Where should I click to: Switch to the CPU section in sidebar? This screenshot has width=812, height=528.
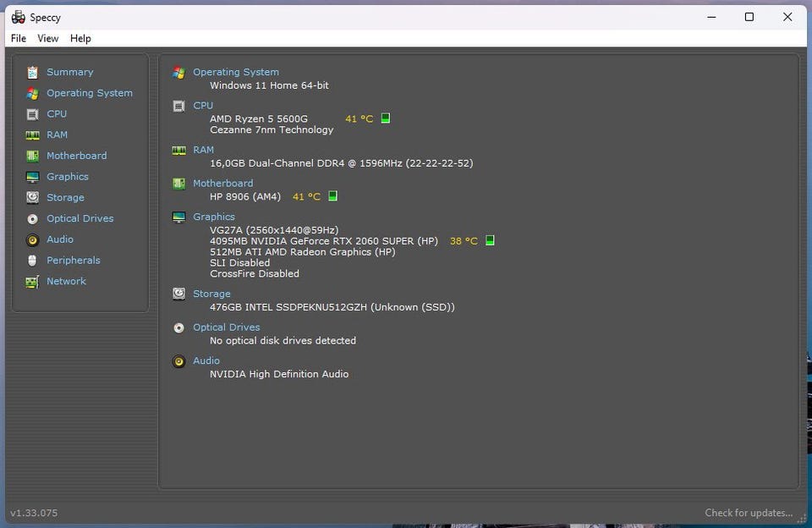(57, 114)
